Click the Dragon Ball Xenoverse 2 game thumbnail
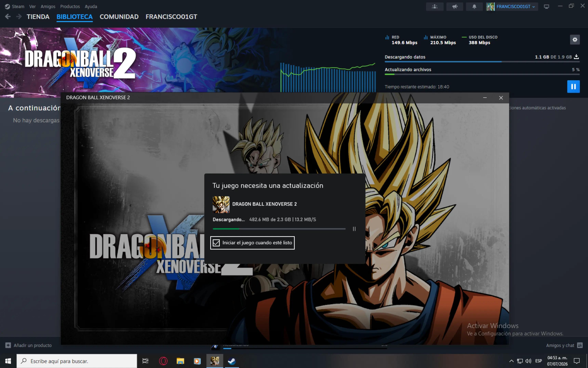 tap(221, 205)
